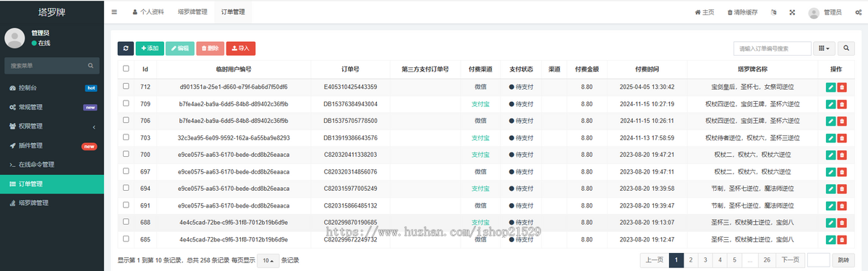Open 常规管理 in the sidebar

pos(52,107)
